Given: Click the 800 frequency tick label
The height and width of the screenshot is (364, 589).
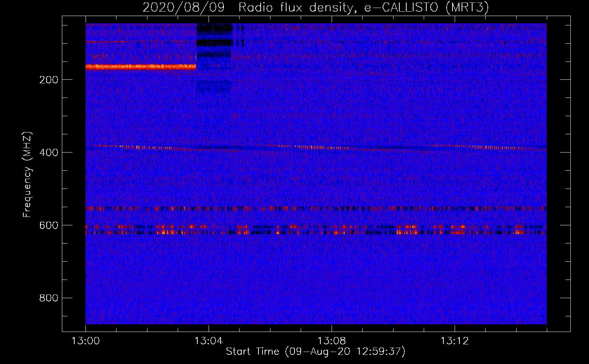Looking at the screenshot, I should 49,298.
